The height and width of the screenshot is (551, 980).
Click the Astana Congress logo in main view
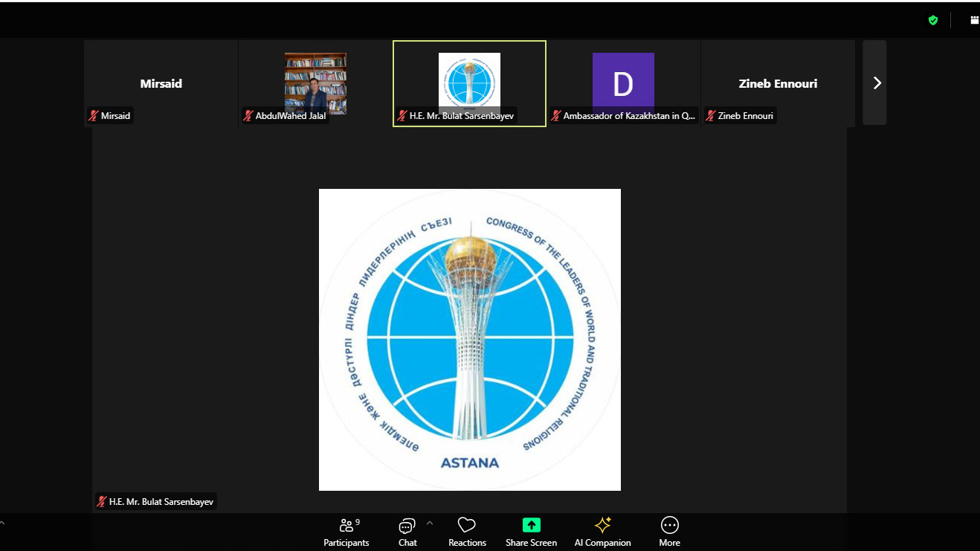[469, 340]
